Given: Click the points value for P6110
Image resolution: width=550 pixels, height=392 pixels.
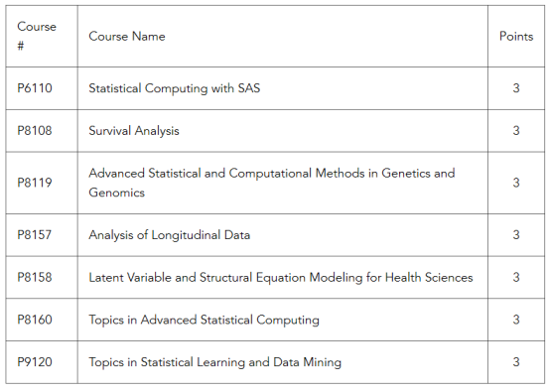Looking at the screenshot, I should pos(516,88).
